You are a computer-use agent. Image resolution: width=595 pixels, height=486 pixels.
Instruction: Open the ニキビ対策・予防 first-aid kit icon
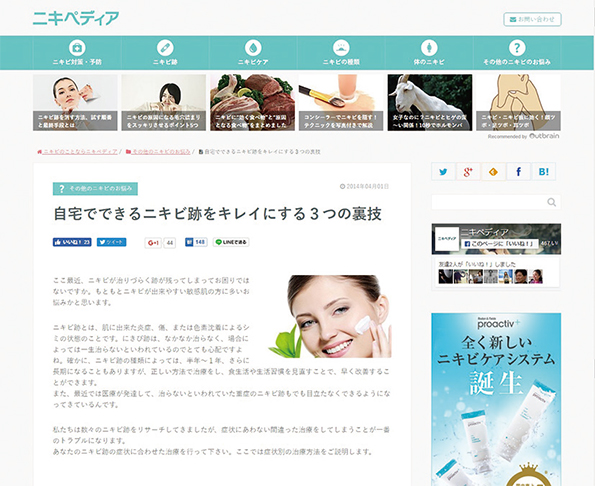pos(77,48)
